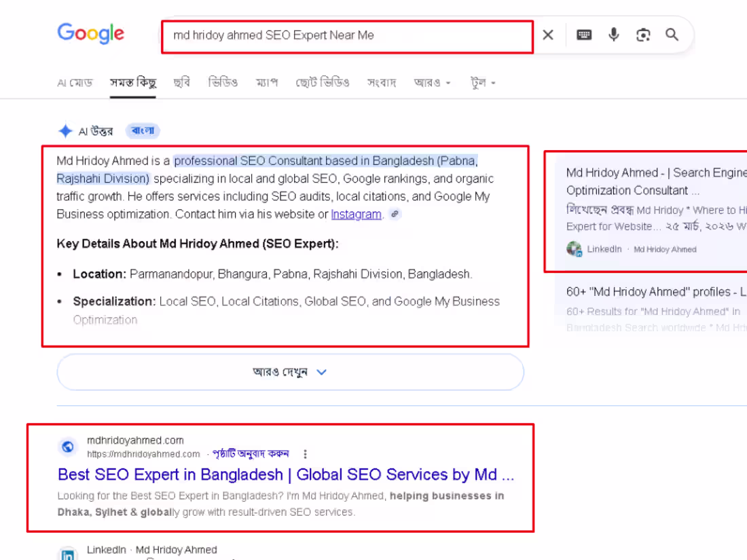This screenshot has width=747, height=560.
Task: Open the সংবাদ news tab
Action: tap(382, 83)
